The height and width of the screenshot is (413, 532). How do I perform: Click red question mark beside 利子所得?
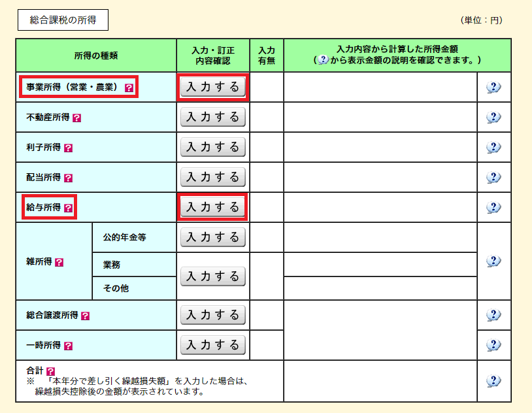click(x=69, y=148)
